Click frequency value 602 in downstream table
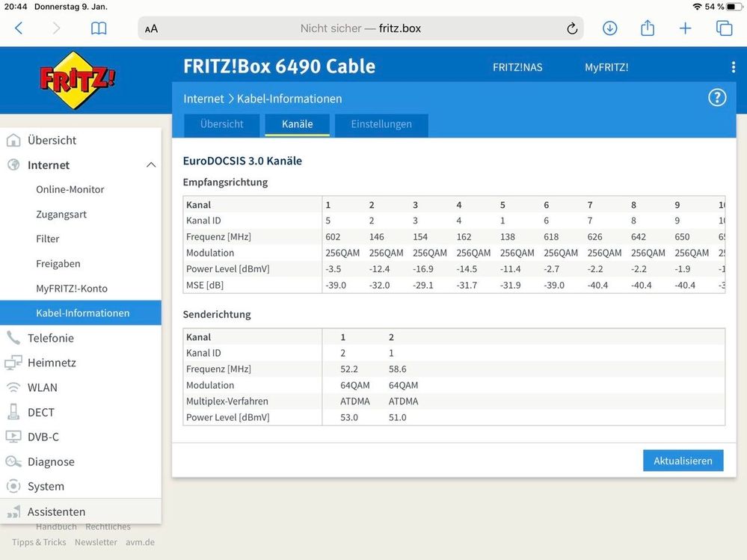The width and height of the screenshot is (747, 560). tap(333, 237)
